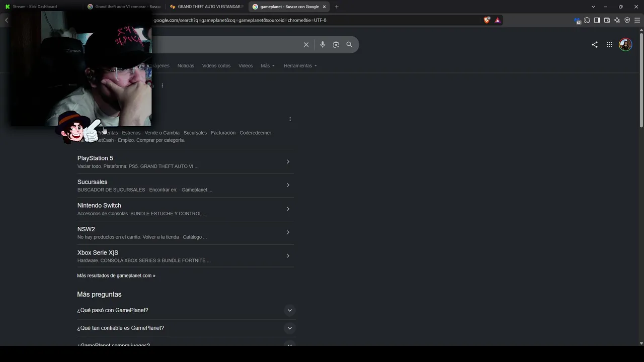Start a voice search with the microphone
This screenshot has width=644, height=362.
[323, 45]
